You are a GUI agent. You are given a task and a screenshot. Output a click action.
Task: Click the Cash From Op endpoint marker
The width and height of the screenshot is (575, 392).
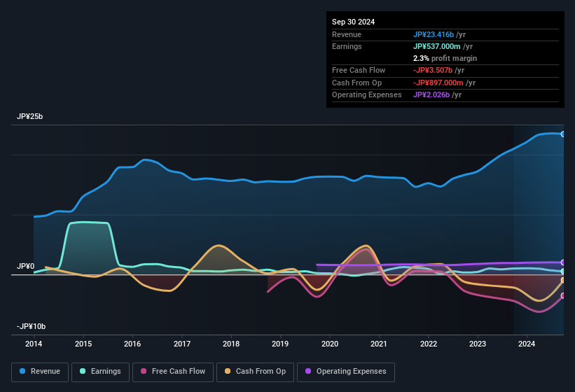tap(563, 280)
